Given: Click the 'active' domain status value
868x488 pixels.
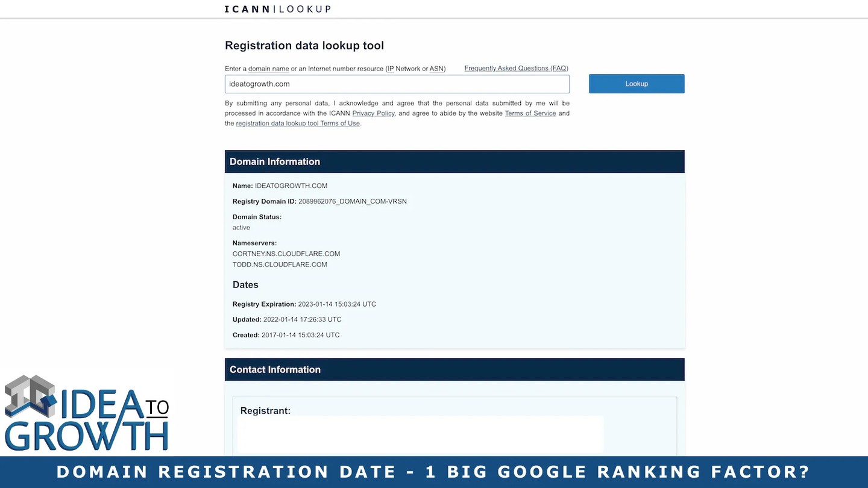Looking at the screenshot, I should click(241, 228).
